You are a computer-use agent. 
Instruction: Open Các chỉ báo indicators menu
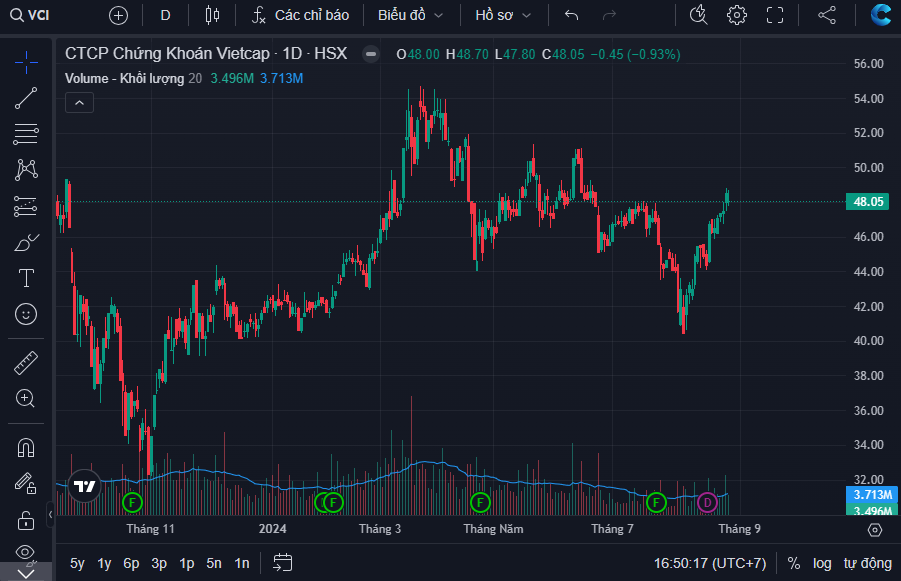pos(300,15)
